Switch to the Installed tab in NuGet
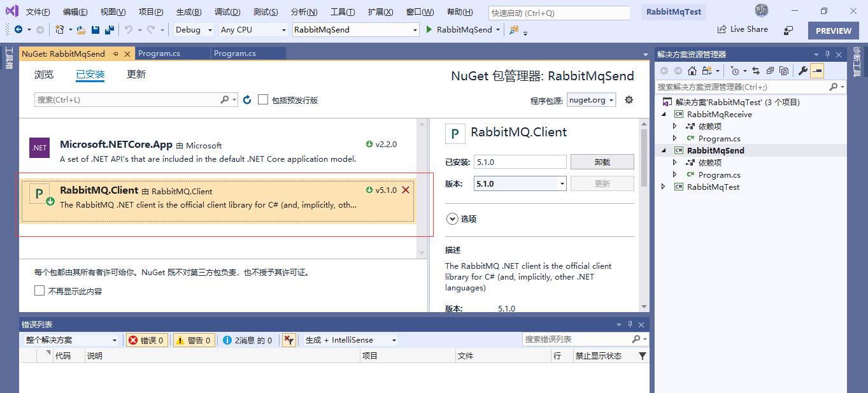This screenshot has width=868, height=393. coord(90,75)
